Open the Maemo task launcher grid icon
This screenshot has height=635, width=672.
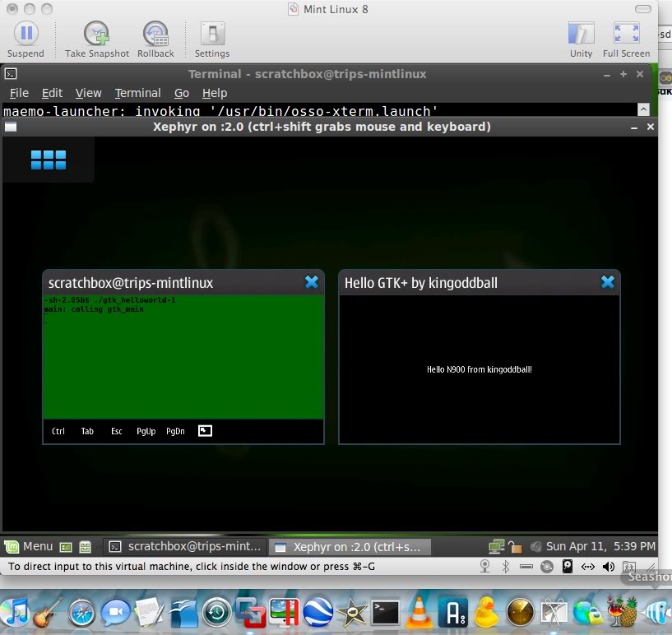[48, 160]
